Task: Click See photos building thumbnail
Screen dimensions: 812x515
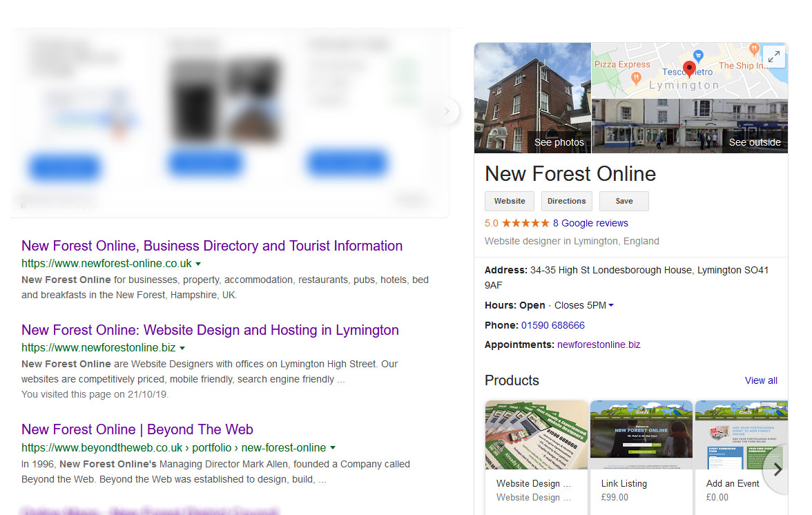Action: 532,98
